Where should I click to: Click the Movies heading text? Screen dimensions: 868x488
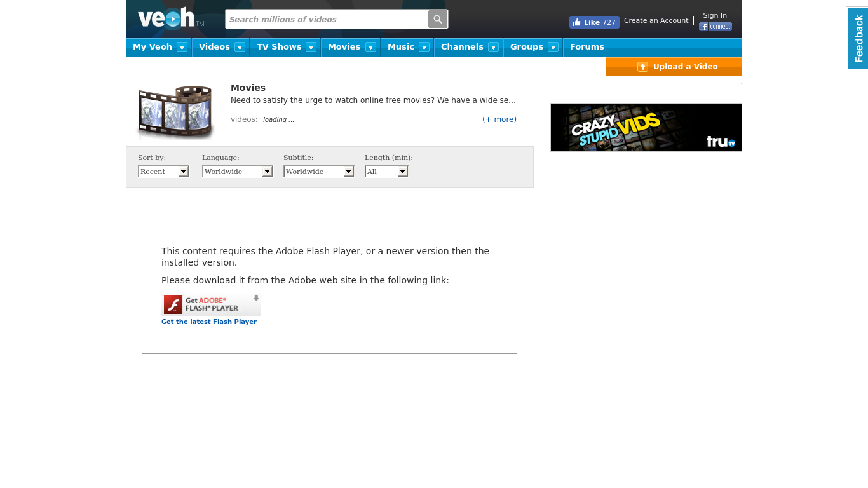248,88
